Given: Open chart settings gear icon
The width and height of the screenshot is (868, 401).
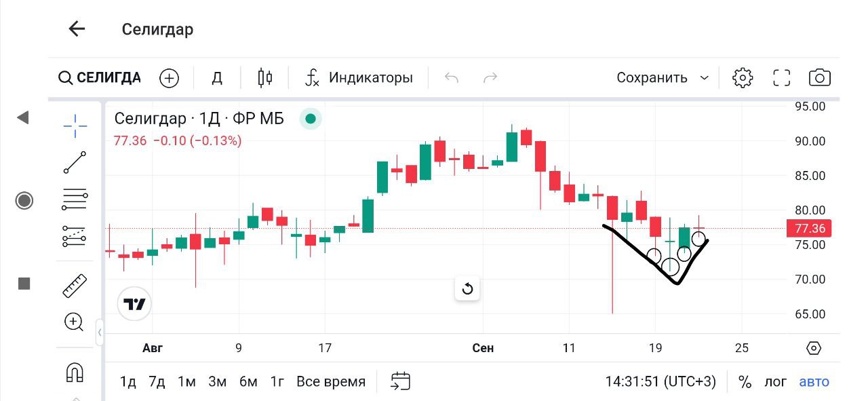Looking at the screenshot, I should pyautogui.click(x=743, y=78).
